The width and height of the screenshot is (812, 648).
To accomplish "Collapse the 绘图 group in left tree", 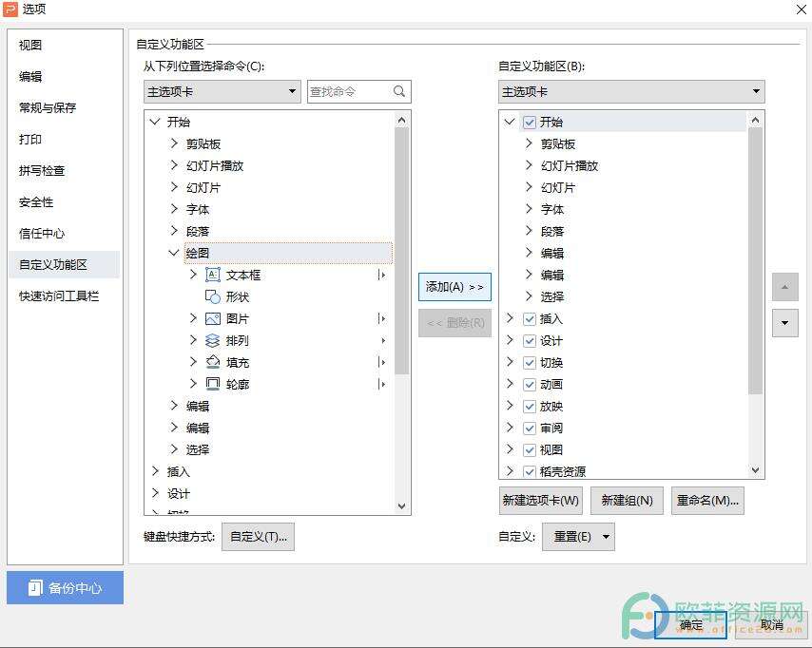I will pos(174,253).
